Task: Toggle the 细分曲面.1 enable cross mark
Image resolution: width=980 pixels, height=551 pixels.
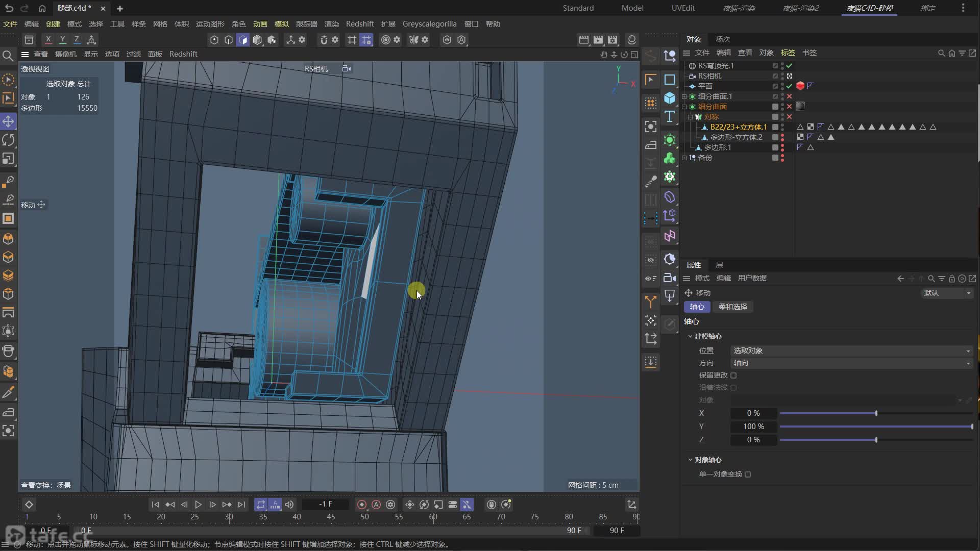Action: (789, 96)
